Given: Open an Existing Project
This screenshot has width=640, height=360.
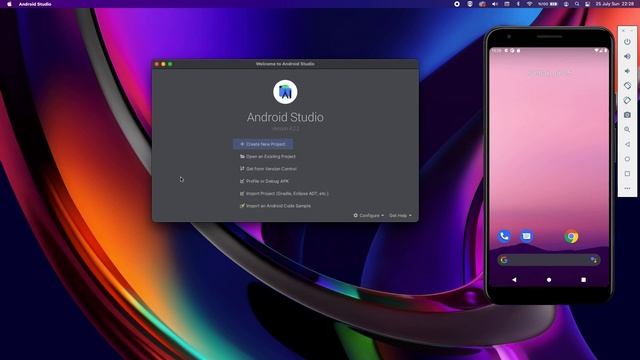Looking at the screenshot, I should point(268,156).
